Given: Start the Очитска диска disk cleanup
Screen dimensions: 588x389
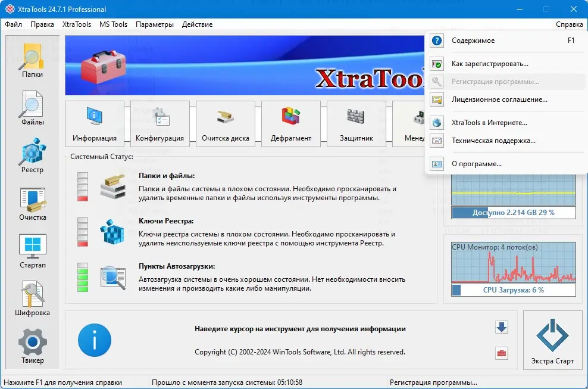Looking at the screenshot, I should pyautogui.click(x=226, y=124).
